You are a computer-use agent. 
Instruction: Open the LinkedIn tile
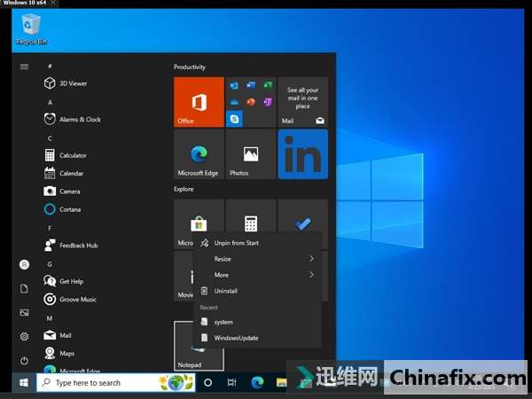pos(302,154)
